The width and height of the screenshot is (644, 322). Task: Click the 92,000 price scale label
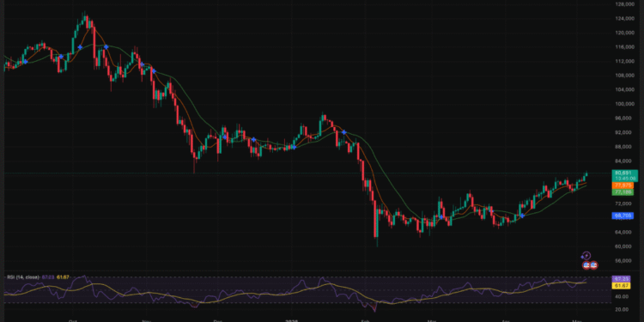click(x=624, y=132)
